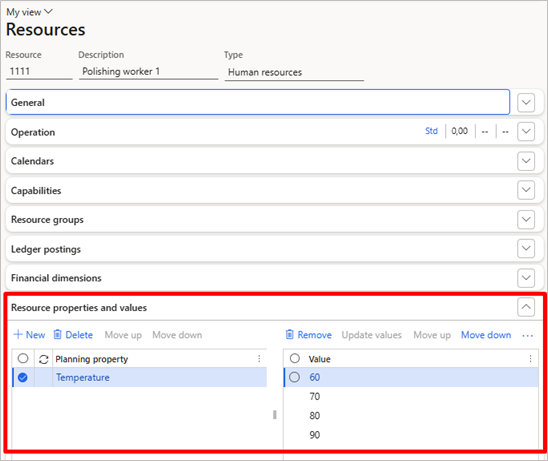Click Move down in values toolbar
The height and width of the screenshot is (461, 548).
point(486,335)
